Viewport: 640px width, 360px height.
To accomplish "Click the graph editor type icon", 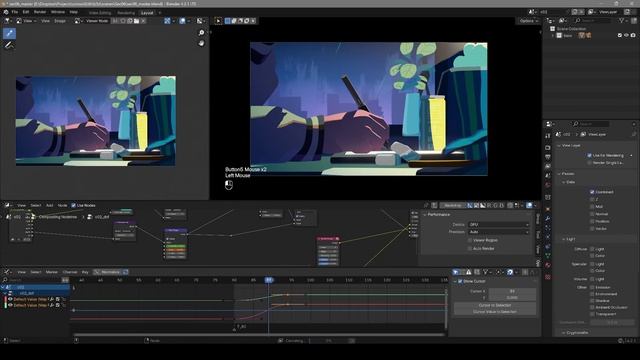I will point(7,272).
